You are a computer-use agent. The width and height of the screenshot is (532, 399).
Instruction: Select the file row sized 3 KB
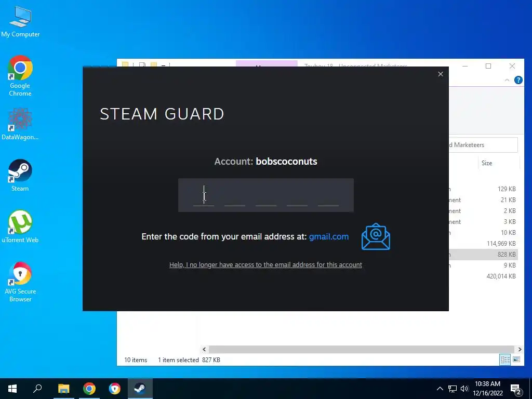[x=484, y=221]
